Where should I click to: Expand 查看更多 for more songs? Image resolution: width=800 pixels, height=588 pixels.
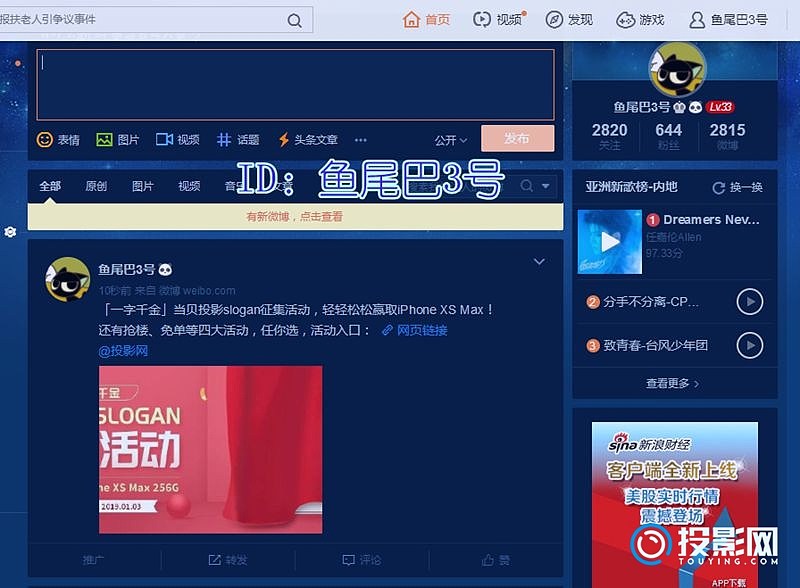click(672, 383)
